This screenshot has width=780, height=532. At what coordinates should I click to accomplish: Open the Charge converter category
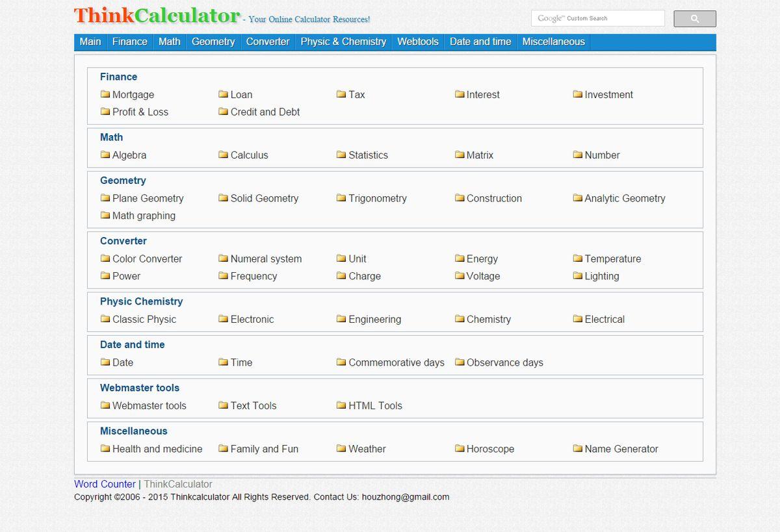[365, 276]
